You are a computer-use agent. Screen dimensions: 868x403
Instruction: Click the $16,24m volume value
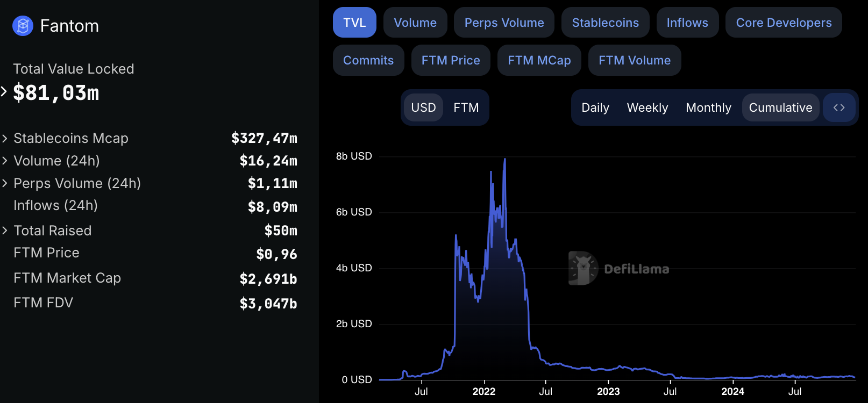[268, 161]
